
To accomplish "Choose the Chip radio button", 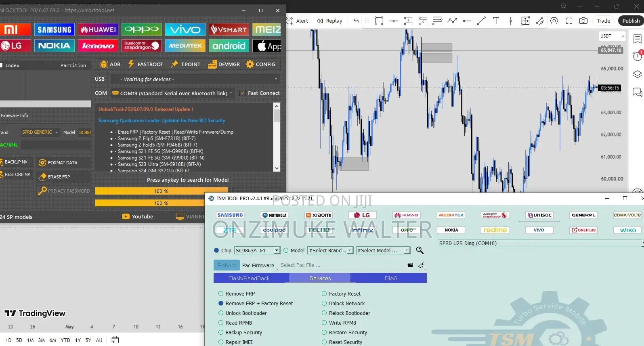I will click(216, 250).
